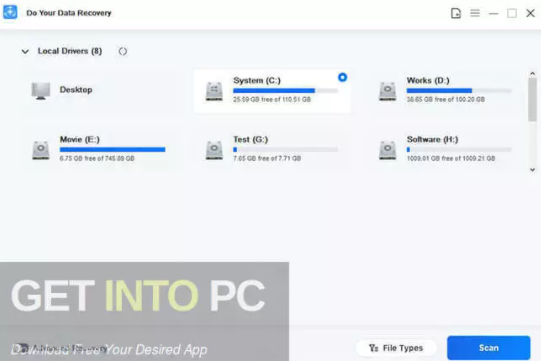Select the Test (G:) drive icon
This screenshot has height=361, width=541.
pos(214,150)
